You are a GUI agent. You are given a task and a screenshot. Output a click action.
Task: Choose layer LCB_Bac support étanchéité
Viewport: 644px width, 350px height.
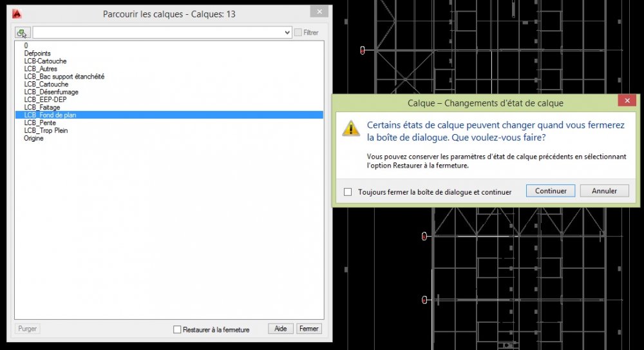point(64,77)
